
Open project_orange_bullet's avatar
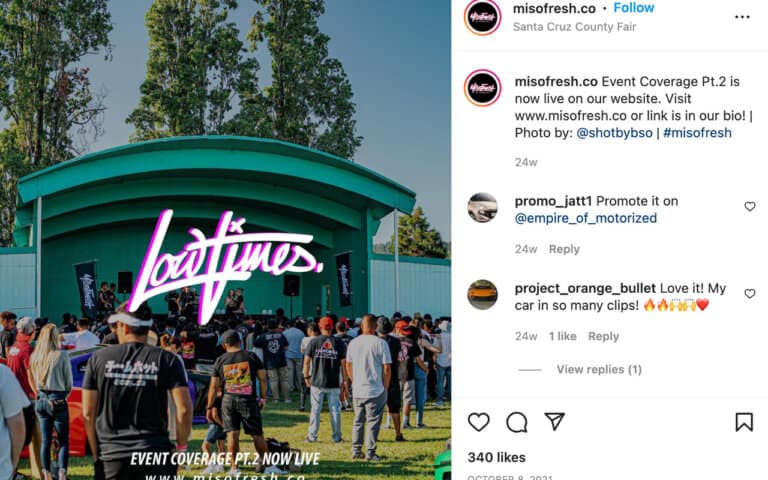coord(482,295)
